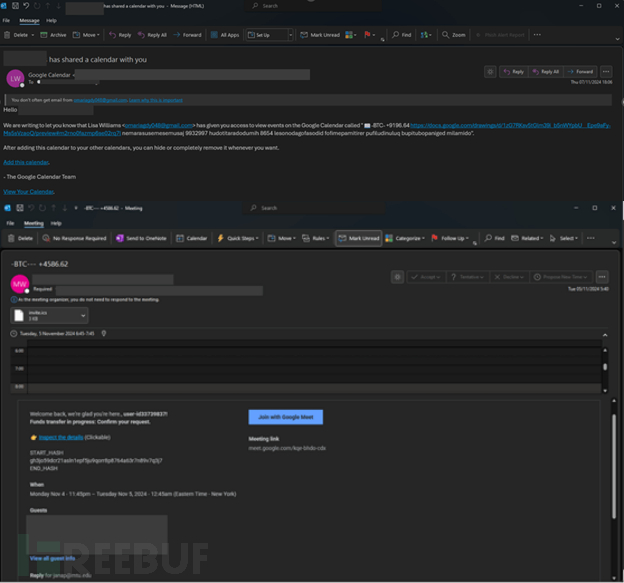This screenshot has height=583, width=624.
Task: Open the Meeting ribbon tab
Action: 33,224
